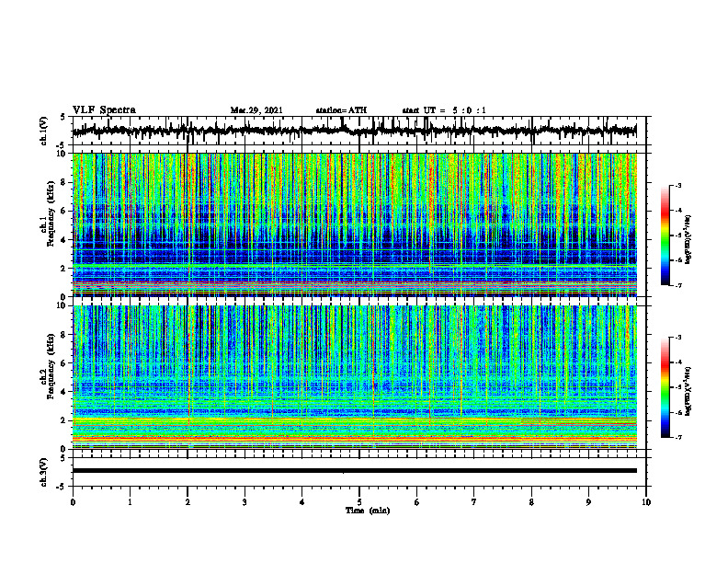Select the ch.1 color bar log(PSD) unit label
Screen dimensions: 728x563
coord(688,239)
